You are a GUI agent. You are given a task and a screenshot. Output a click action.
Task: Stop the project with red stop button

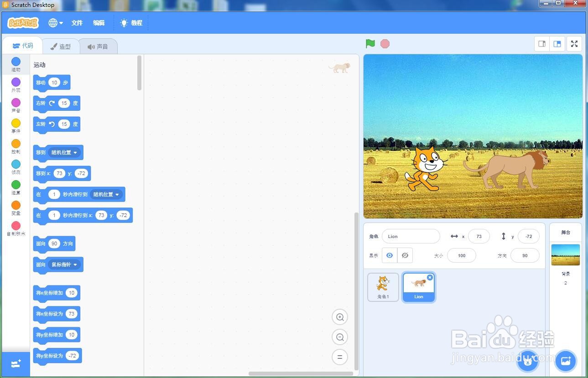click(x=385, y=44)
